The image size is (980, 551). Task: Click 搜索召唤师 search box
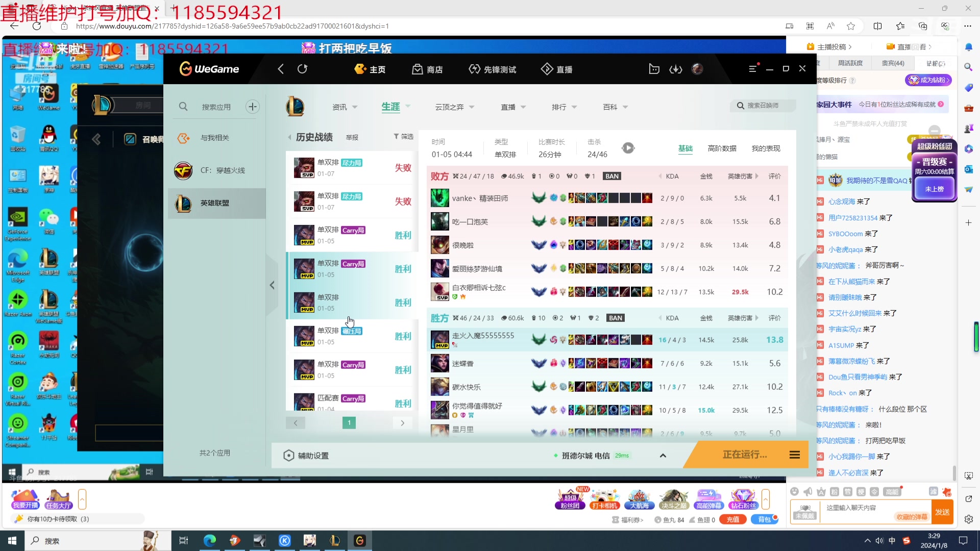tap(763, 106)
